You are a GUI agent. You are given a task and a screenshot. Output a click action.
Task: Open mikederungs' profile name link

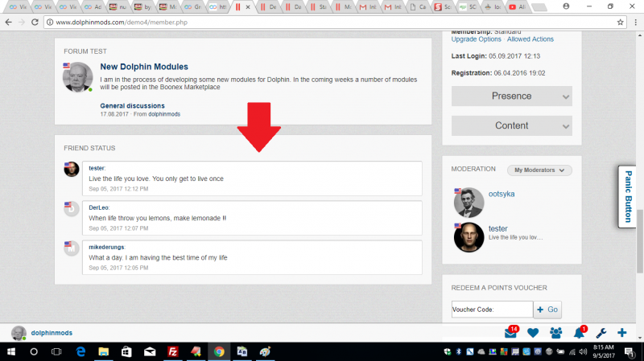pyautogui.click(x=106, y=247)
